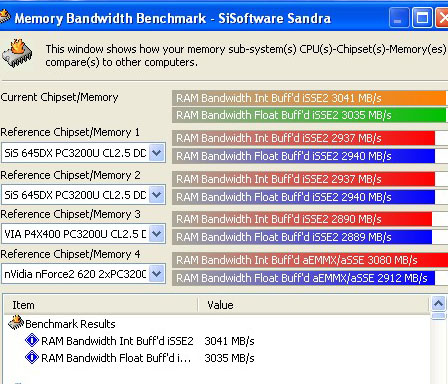This screenshot has height=384, width=448.
Task: Click Reference 2 blue Float 2940 MB/s bar
Action: (303, 197)
